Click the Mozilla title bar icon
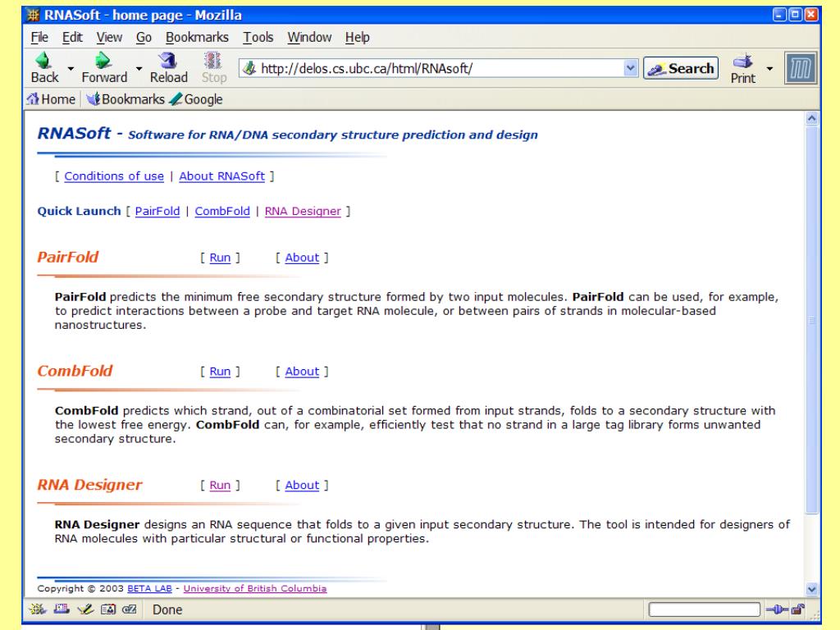The height and width of the screenshot is (630, 840). 33,15
